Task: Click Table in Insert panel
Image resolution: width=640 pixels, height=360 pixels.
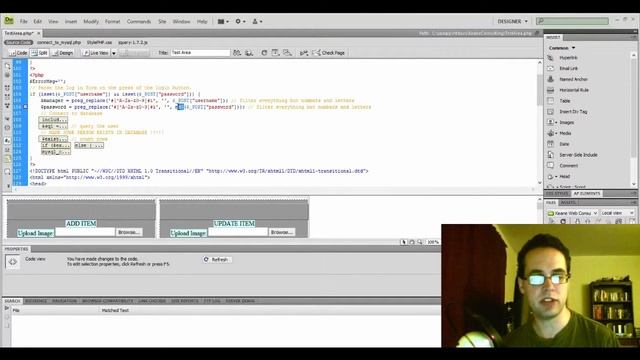Action: (x=564, y=101)
